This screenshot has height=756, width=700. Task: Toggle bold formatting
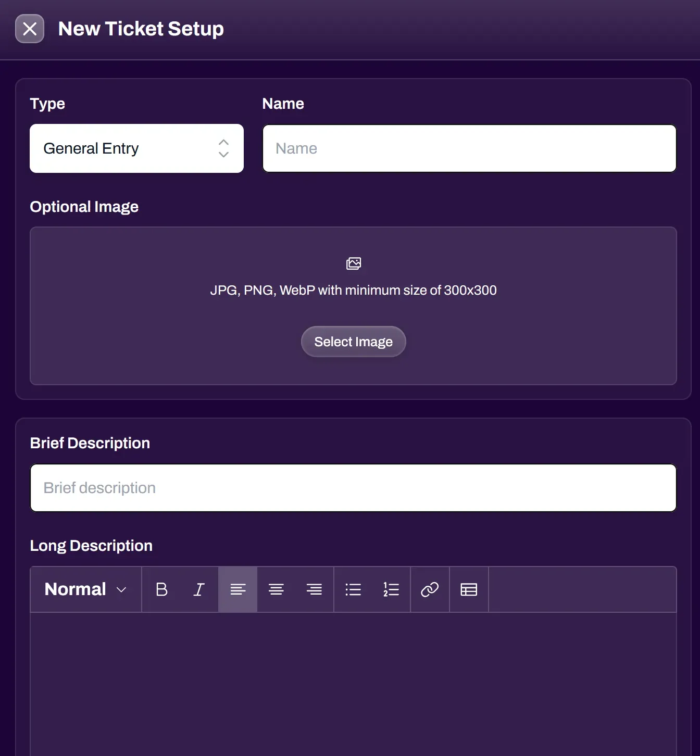[x=161, y=589]
